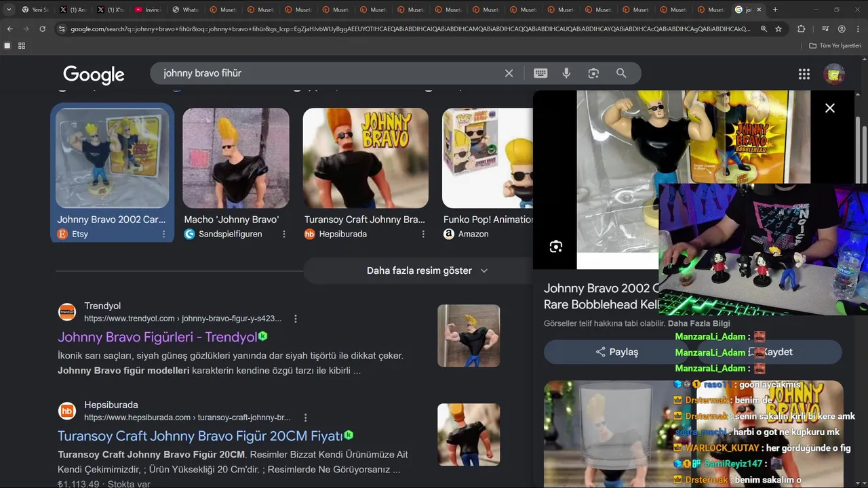Open Hepsiburada result product thumbnail

[469, 434]
